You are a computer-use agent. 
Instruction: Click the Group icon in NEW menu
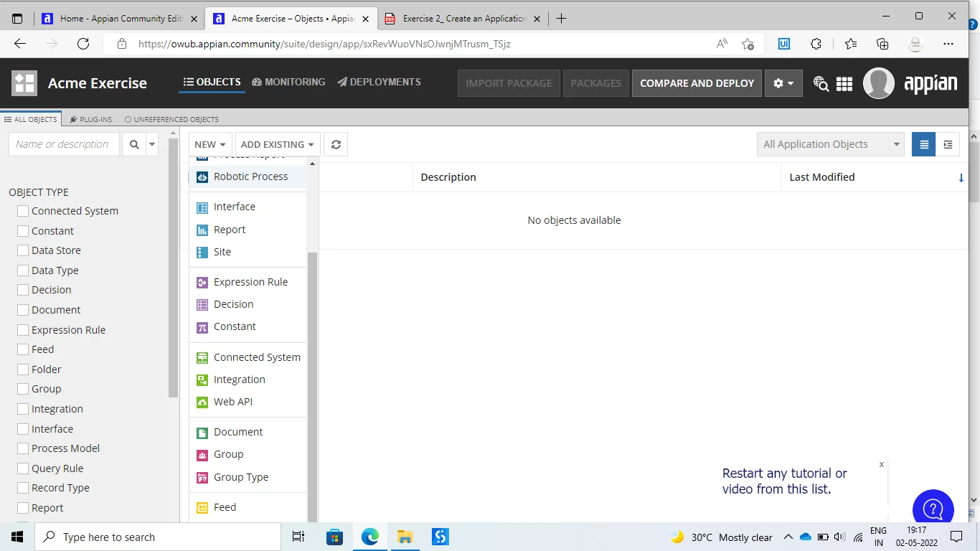pyautogui.click(x=202, y=454)
